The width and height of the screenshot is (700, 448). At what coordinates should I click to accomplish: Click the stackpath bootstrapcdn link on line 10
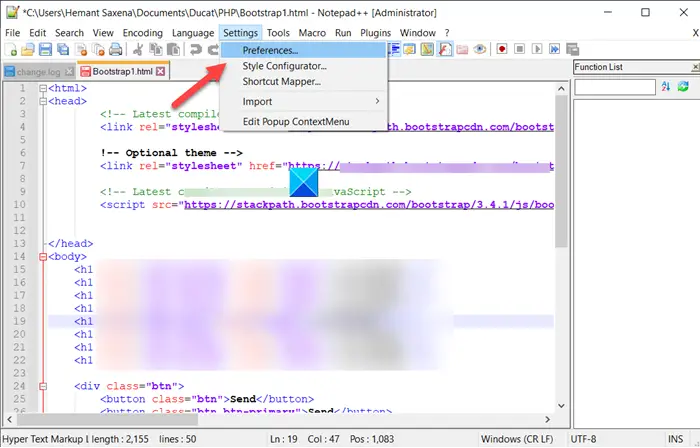coord(369,205)
